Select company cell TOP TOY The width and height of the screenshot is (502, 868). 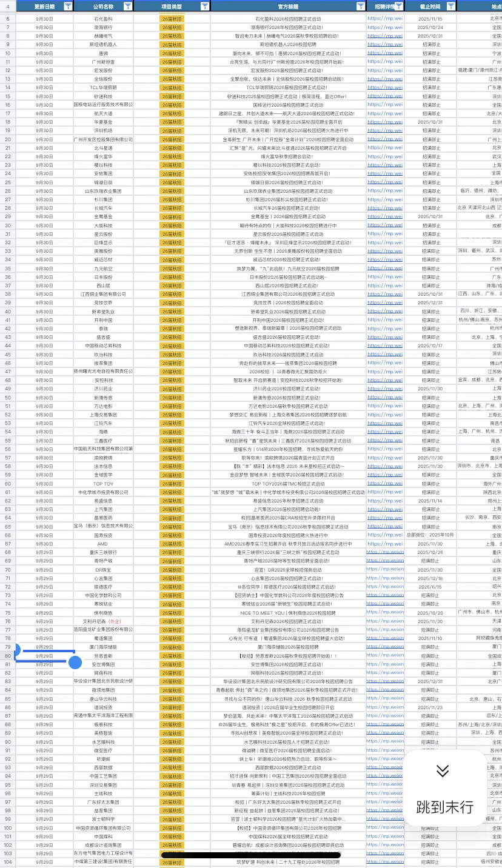[104, 484]
